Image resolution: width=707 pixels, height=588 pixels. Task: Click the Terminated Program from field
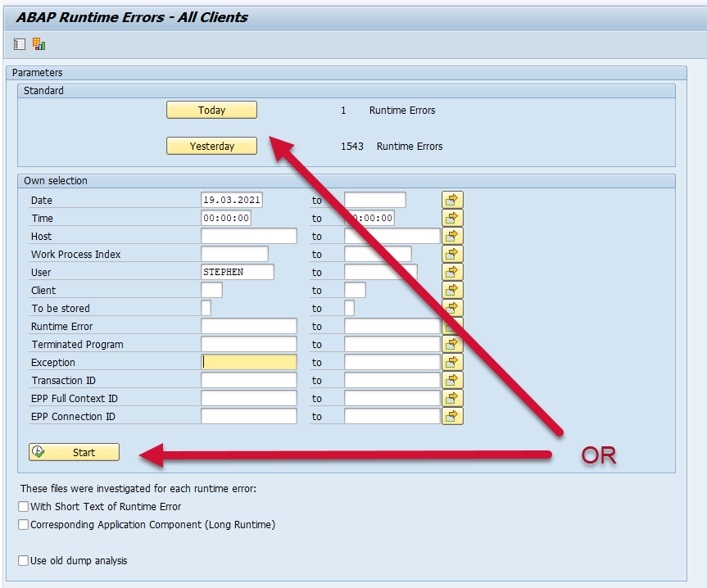[248, 344]
